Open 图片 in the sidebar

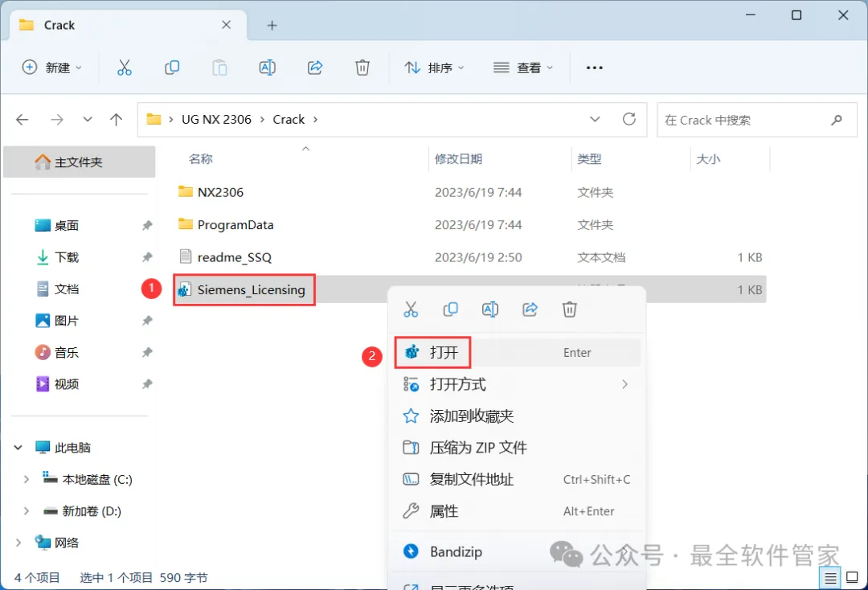tap(67, 321)
